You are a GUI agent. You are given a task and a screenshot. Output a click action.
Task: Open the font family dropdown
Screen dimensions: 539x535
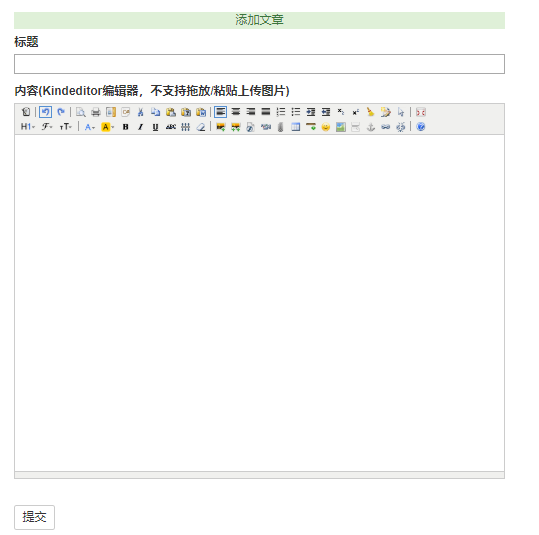47,127
